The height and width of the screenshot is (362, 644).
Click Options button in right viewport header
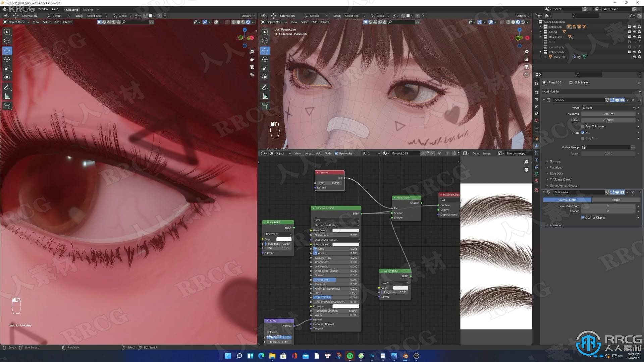522,16
